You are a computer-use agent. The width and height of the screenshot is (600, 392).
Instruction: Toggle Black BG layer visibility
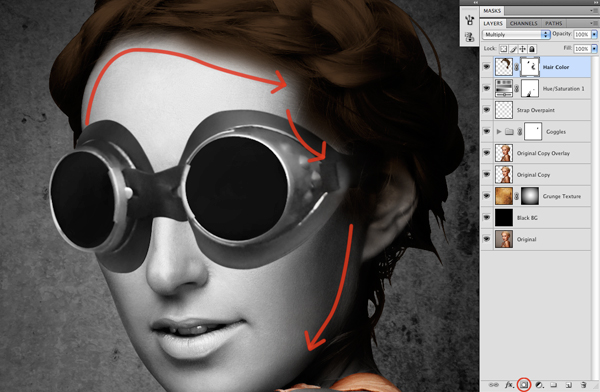486,217
